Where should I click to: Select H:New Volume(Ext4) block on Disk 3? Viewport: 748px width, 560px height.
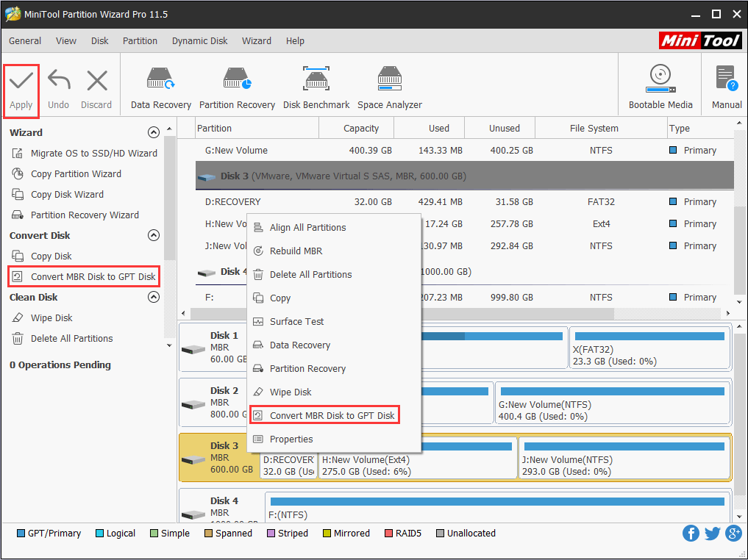pyautogui.click(x=418, y=459)
